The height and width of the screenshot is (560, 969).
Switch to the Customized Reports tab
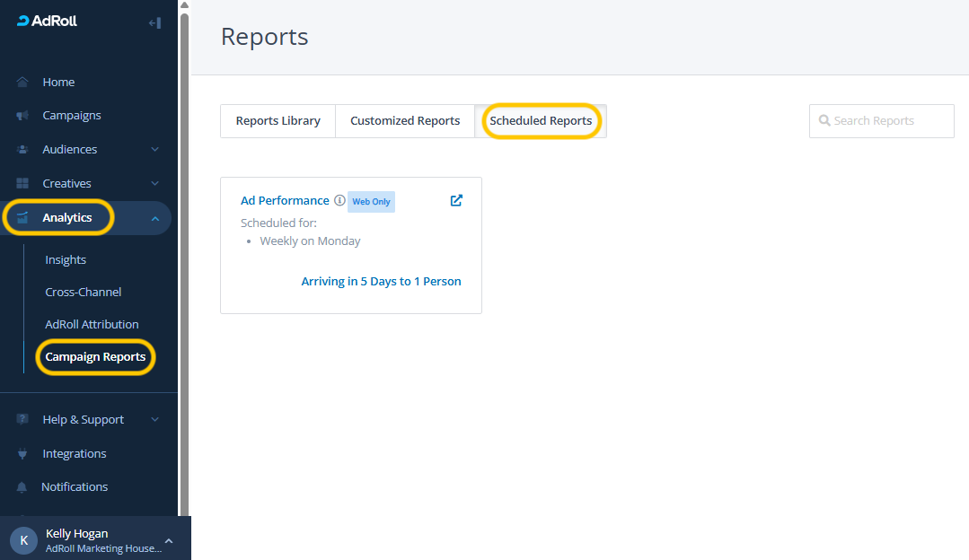(x=405, y=121)
